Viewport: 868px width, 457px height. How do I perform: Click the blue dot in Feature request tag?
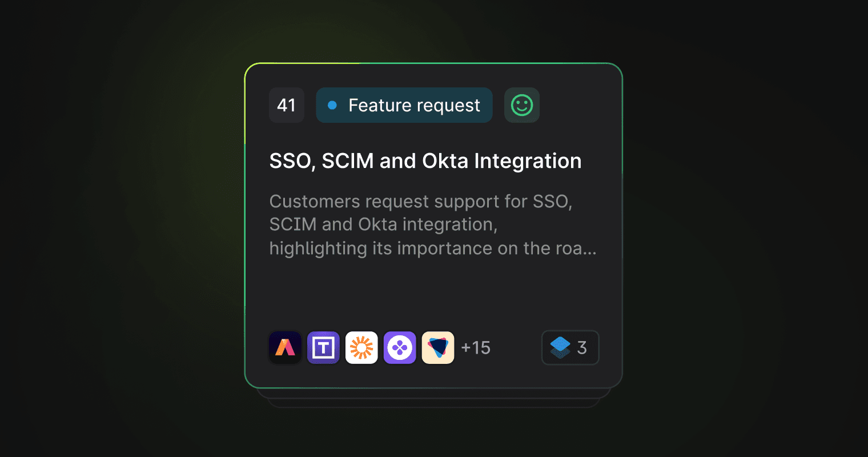pyautogui.click(x=332, y=105)
